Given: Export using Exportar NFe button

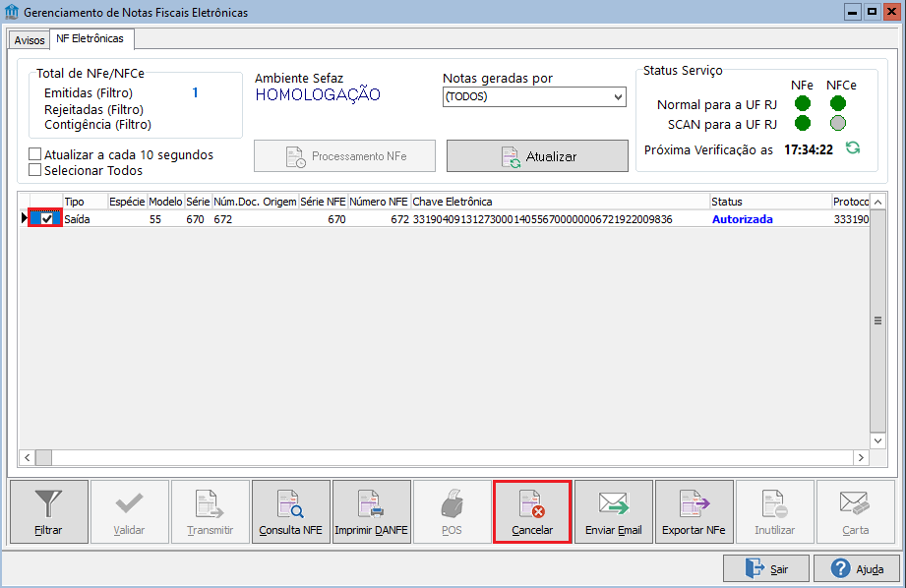Looking at the screenshot, I should [x=694, y=511].
